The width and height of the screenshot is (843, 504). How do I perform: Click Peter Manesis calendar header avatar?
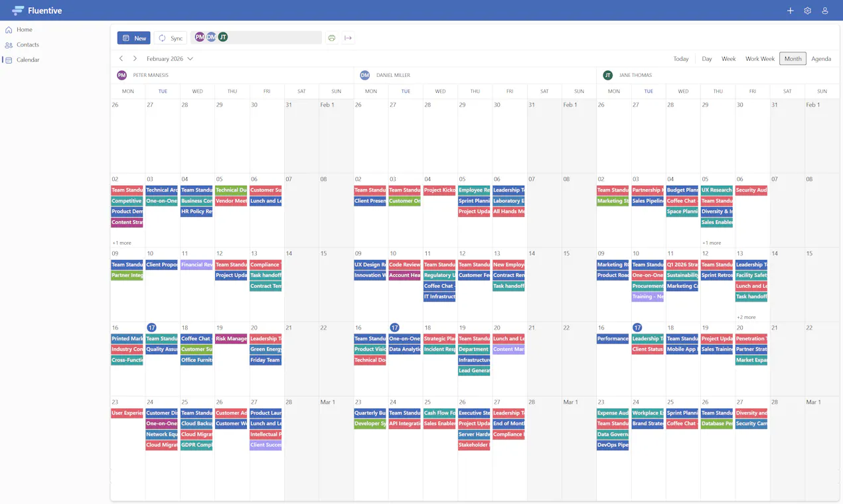coord(122,76)
